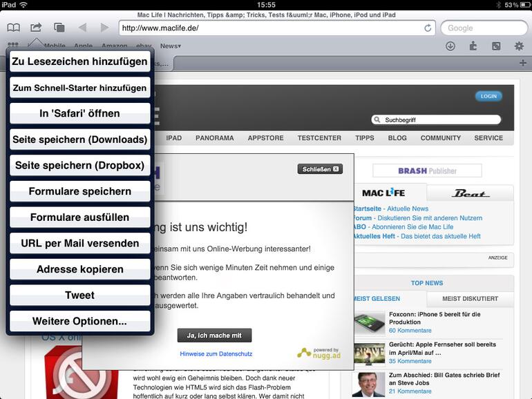Click the magnifier in the Suchbegriff field
The image size is (532, 399).
tap(377, 119)
